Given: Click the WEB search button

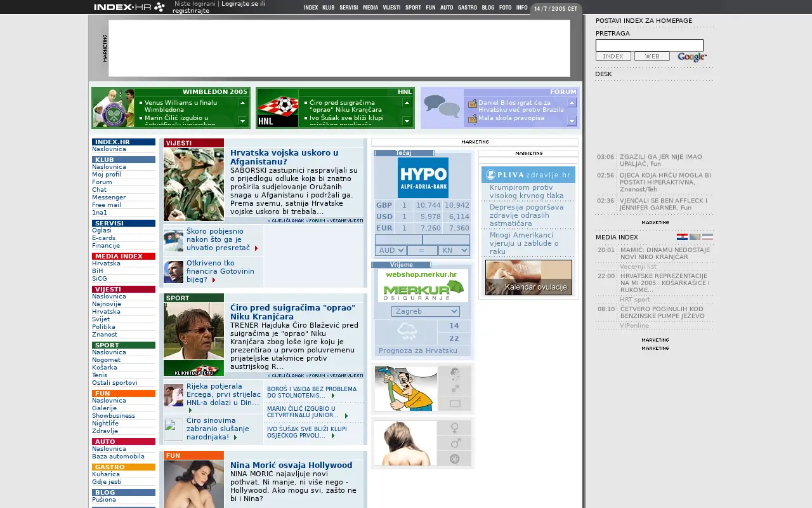Looking at the screenshot, I should pos(652,57).
